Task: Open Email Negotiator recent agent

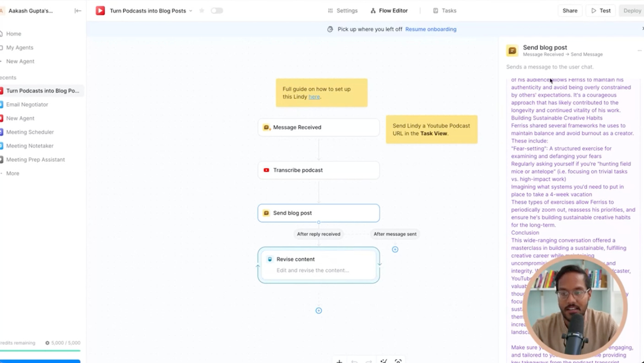Action: (27, 104)
